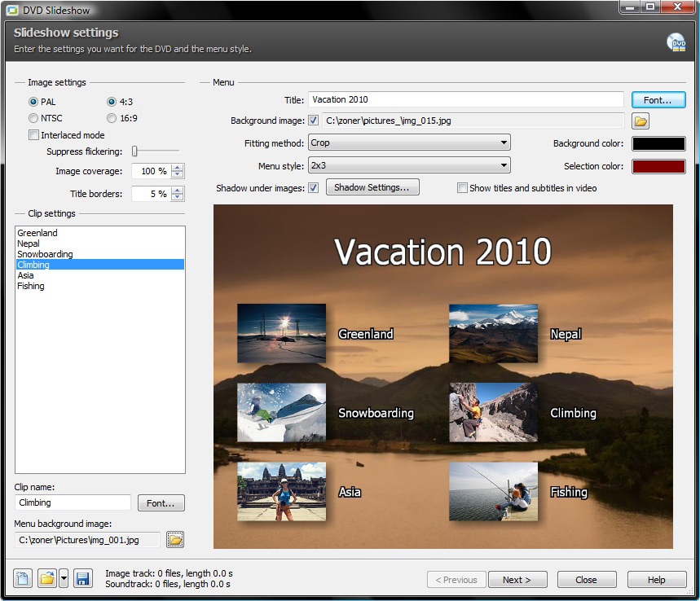Open the dropdown arrow beside open folder icon

[x=64, y=579]
